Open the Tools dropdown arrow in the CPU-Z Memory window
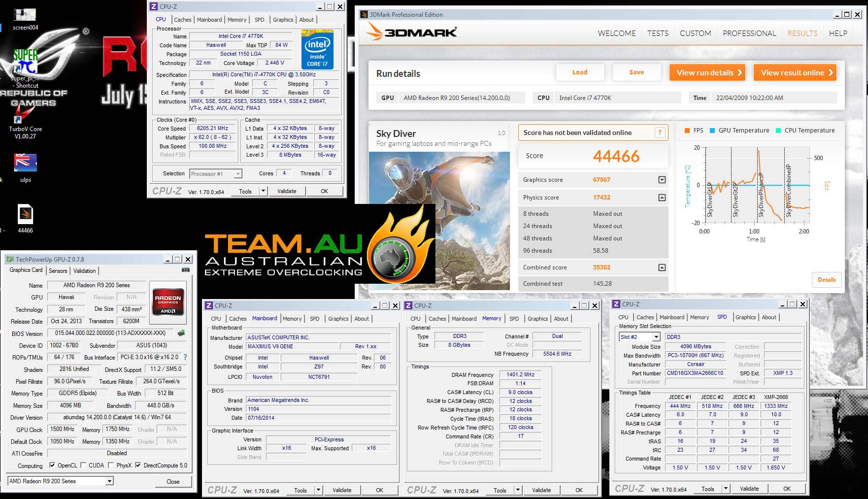 (x=518, y=490)
